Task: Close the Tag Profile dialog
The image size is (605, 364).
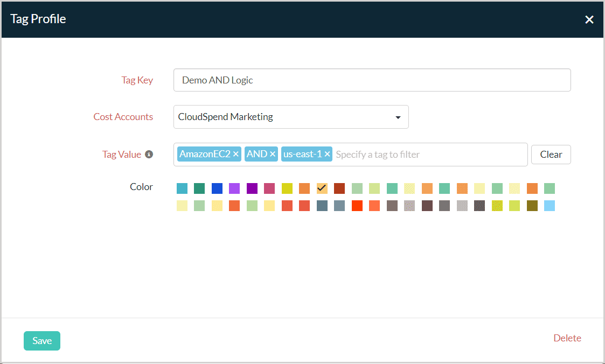Action: click(x=589, y=20)
